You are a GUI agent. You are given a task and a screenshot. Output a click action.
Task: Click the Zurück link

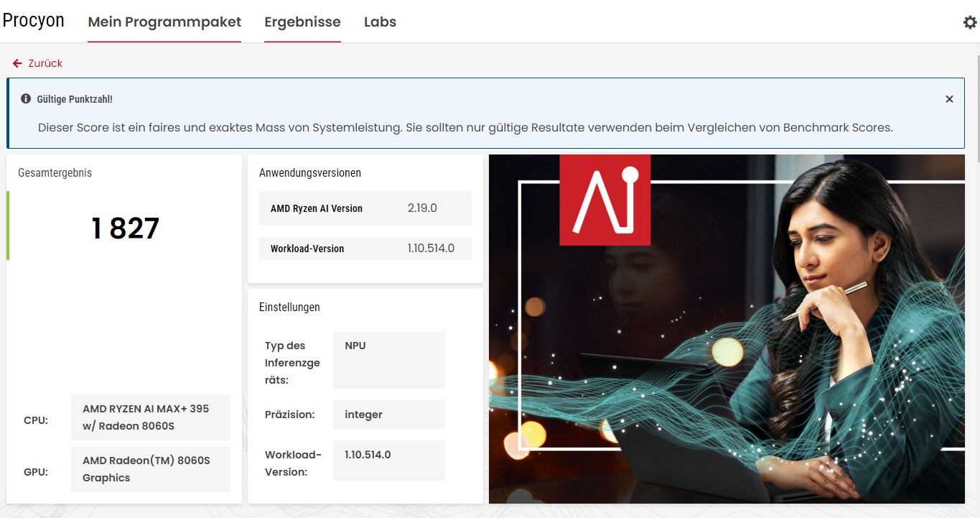(45, 63)
